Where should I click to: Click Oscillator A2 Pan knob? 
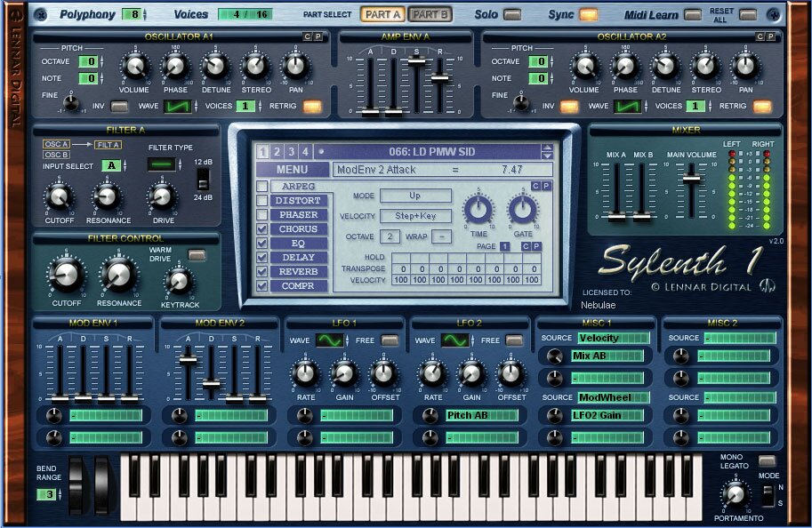tap(745, 67)
